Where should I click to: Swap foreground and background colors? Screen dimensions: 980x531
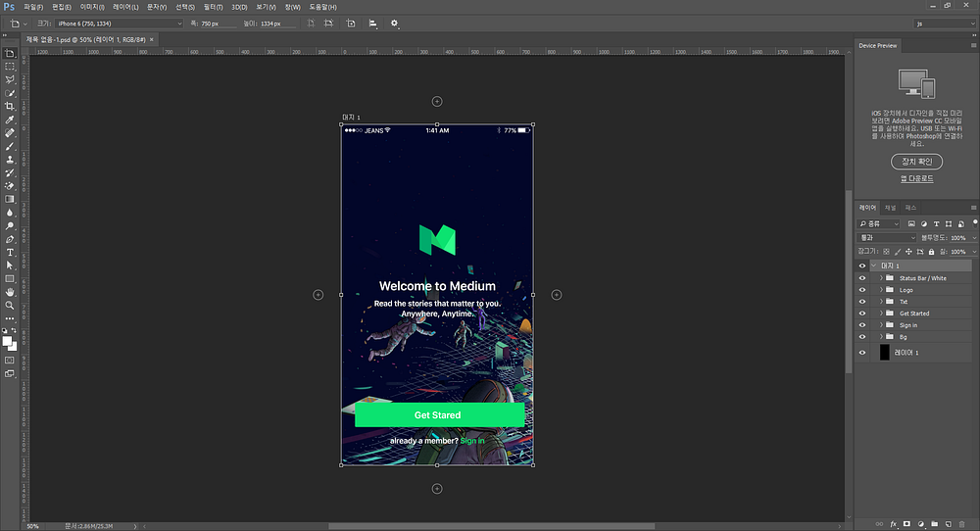[14, 330]
